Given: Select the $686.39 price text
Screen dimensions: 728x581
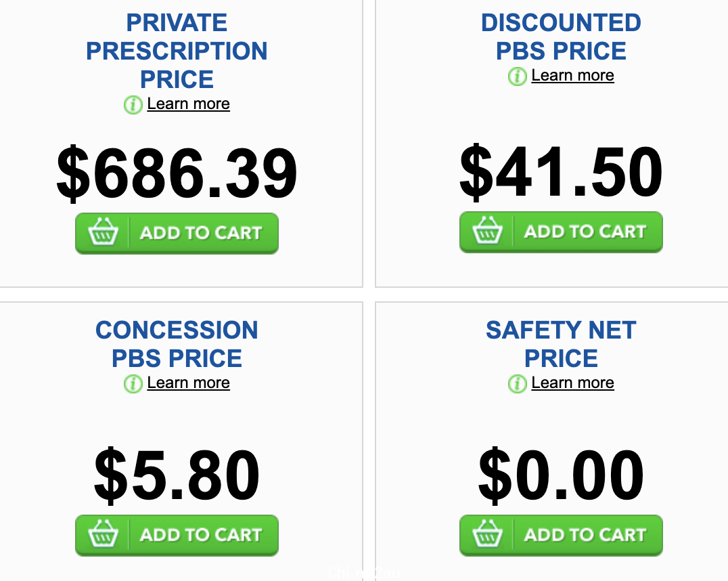Looking at the screenshot, I should [x=177, y=173].
